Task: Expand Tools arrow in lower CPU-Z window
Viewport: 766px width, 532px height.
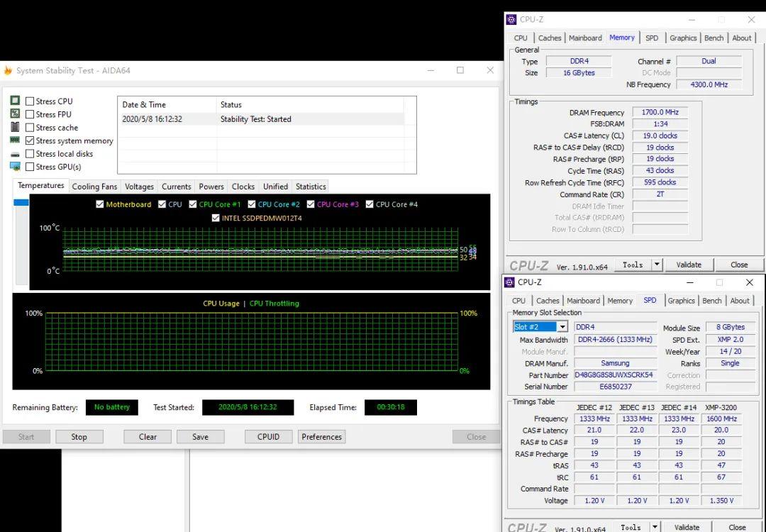Action: click(x=655, y=527)
